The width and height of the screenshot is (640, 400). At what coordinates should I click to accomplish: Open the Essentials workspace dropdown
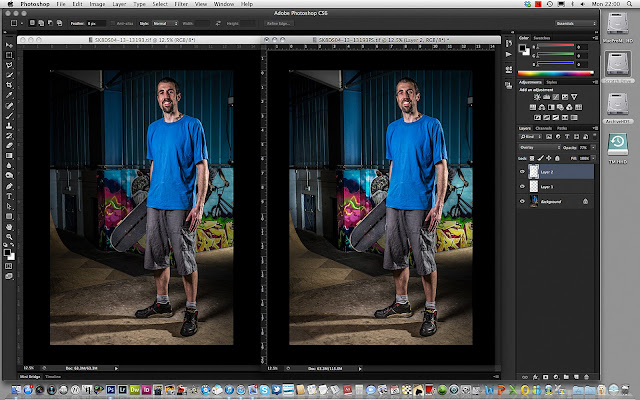576,24
